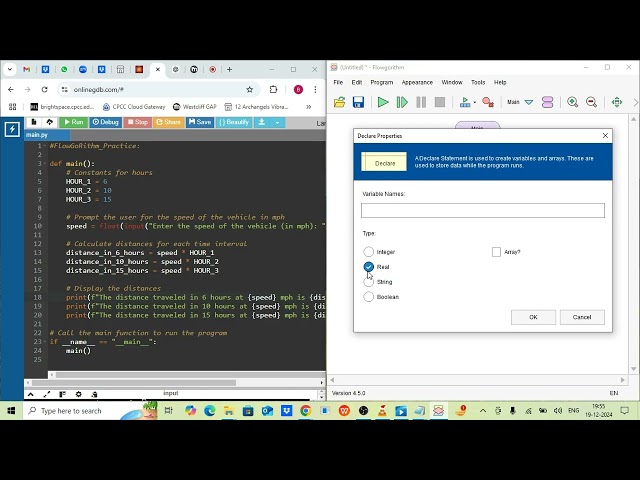Click the Variable Names input field
Viewport: 640px width, 480px height.
click(x=482, y=210)
